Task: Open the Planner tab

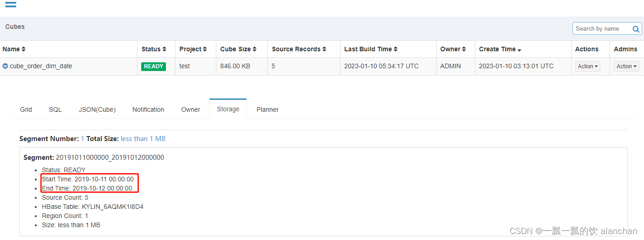Action: tap(268, 109)
